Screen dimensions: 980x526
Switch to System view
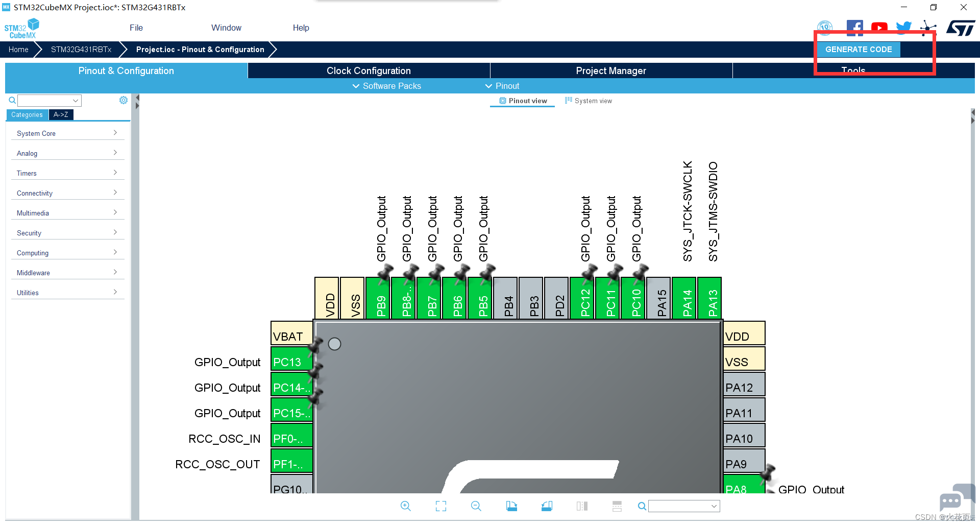pos(589,101)
